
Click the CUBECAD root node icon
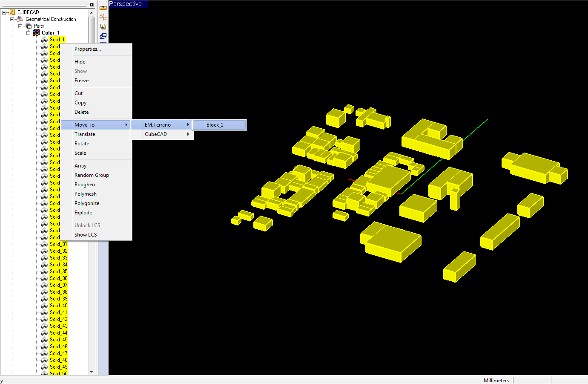coord(12,12)
